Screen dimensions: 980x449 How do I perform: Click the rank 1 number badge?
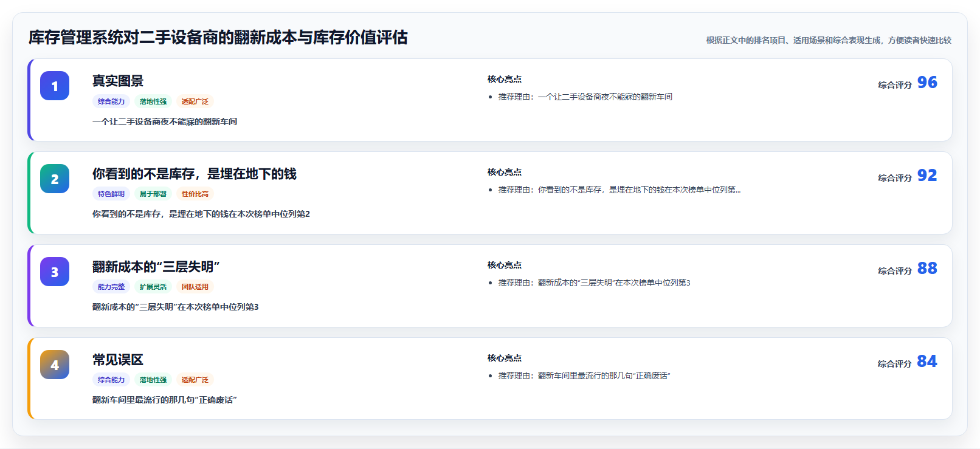click(55, 86)
